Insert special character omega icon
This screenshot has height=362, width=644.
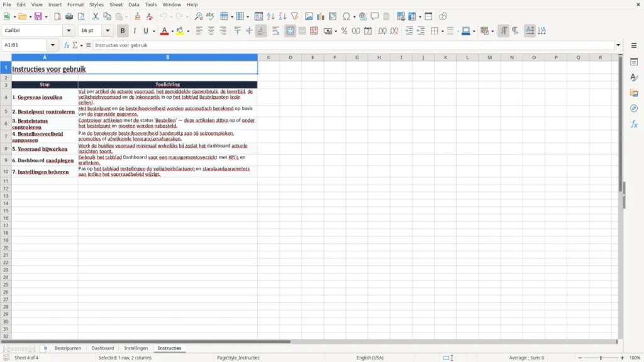click(x=347, y=16)
